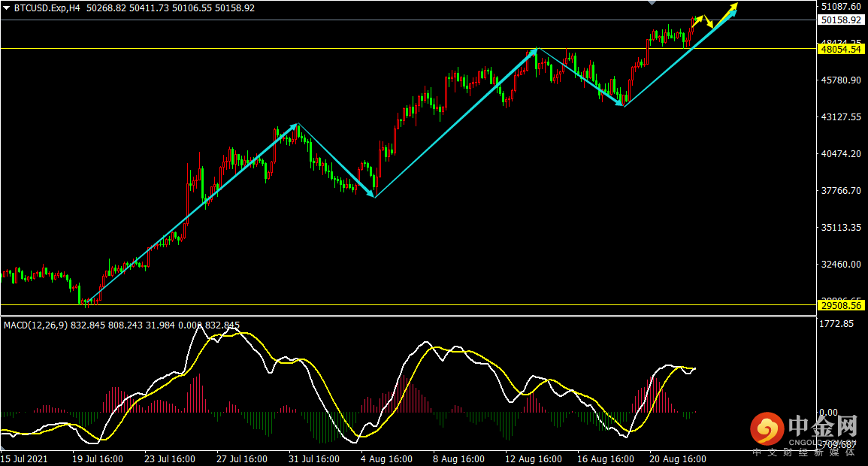
Task: Open the dropdown triangle beside BTCUSD.Exp,H4
Action: (x=7, y=8)
